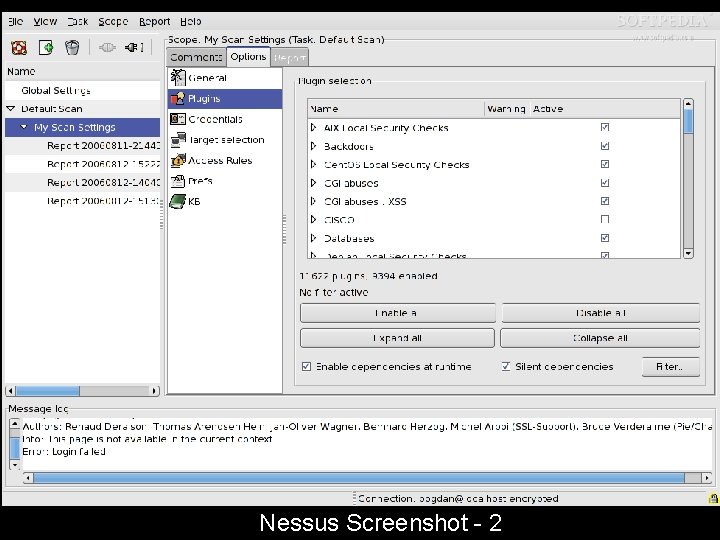The height and width of the screenshot is (540, 720).
Task: Collapse the My Scan Settings tree node
Action: coord(24,127)
